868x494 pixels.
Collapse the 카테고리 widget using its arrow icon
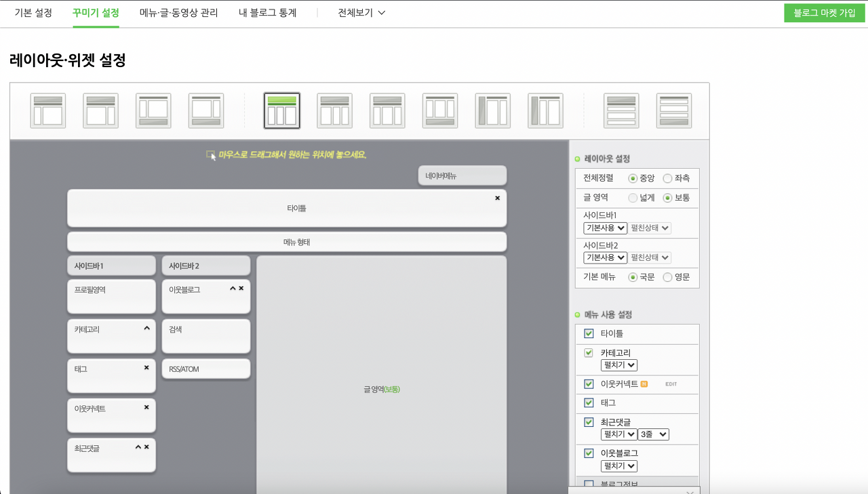(146, 328)
